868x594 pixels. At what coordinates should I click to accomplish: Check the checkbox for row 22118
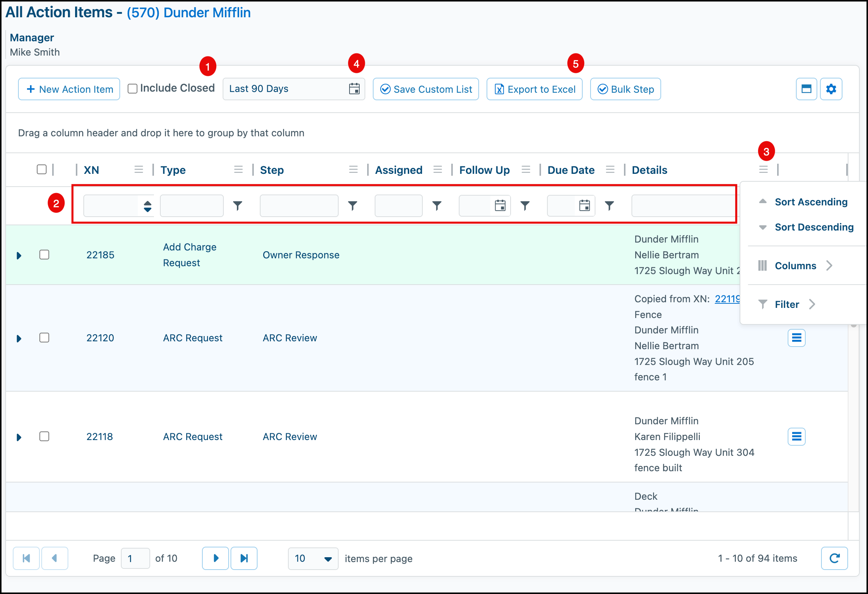pos(44,436)
